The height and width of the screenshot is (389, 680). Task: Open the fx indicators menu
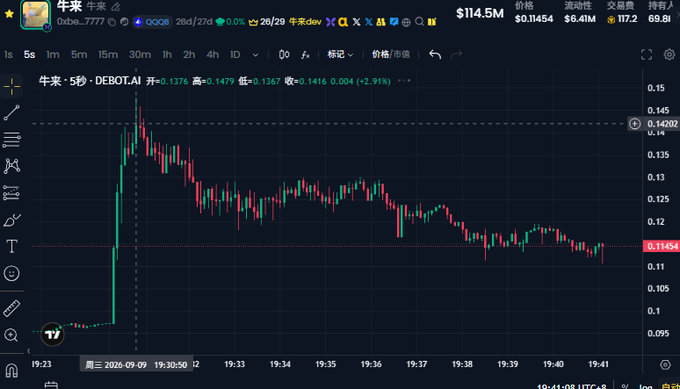(x=305, y=55)
